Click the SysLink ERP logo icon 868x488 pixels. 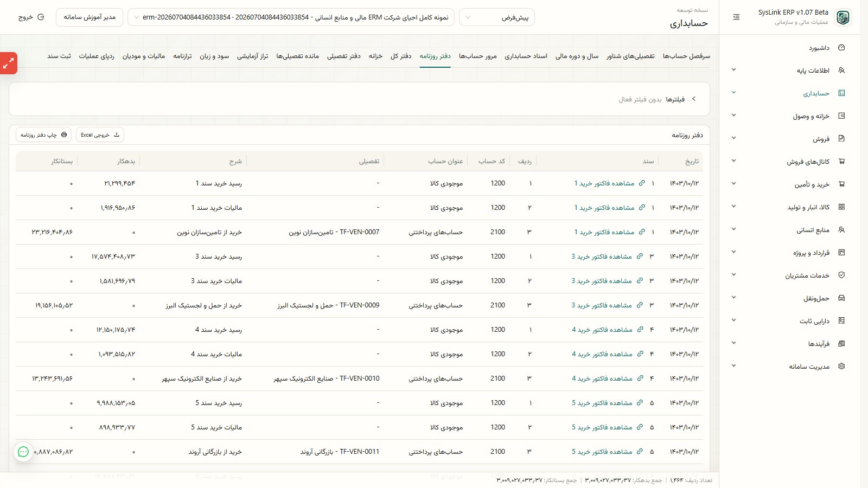click(x=843, y=17)
